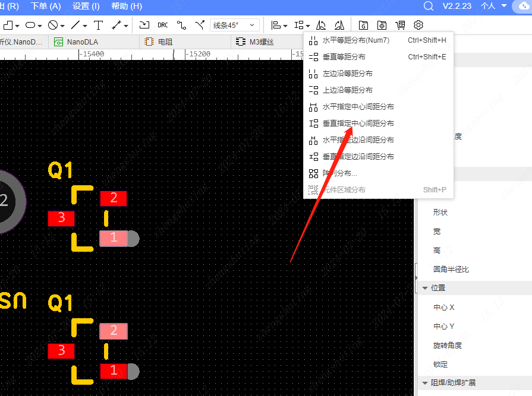Open the 下单 (A) menu
The image size is (532, 396).
tap(45, 6)
